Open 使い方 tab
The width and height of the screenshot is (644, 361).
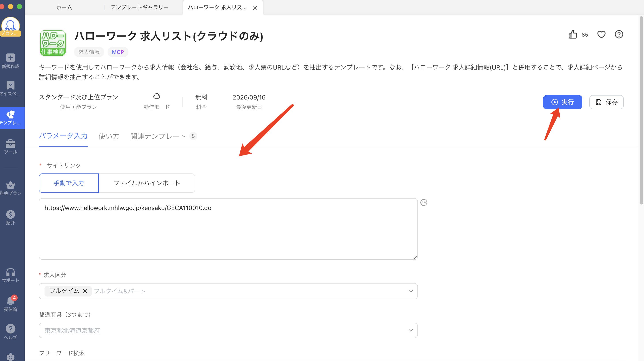click(109, 136)
